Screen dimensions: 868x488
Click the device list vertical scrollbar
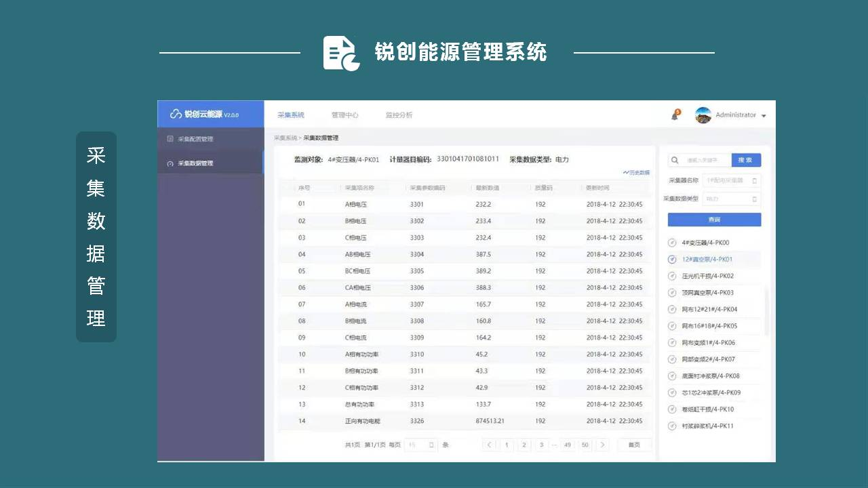[x=767, y=312]
